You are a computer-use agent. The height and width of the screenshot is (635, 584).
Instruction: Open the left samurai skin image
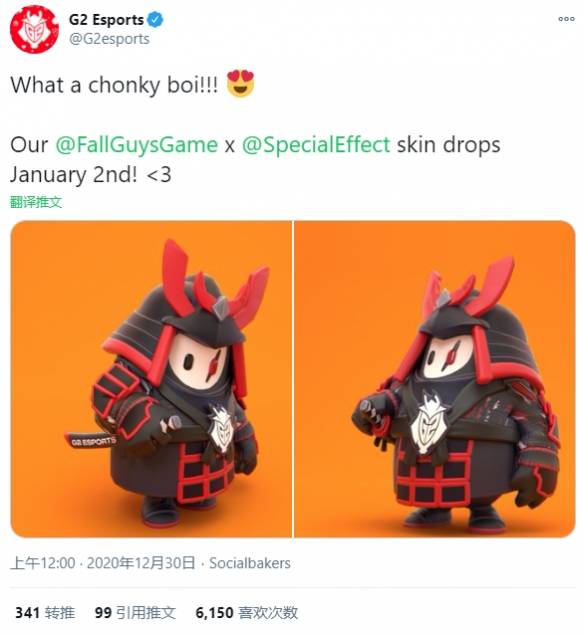[x=151, y=379]
